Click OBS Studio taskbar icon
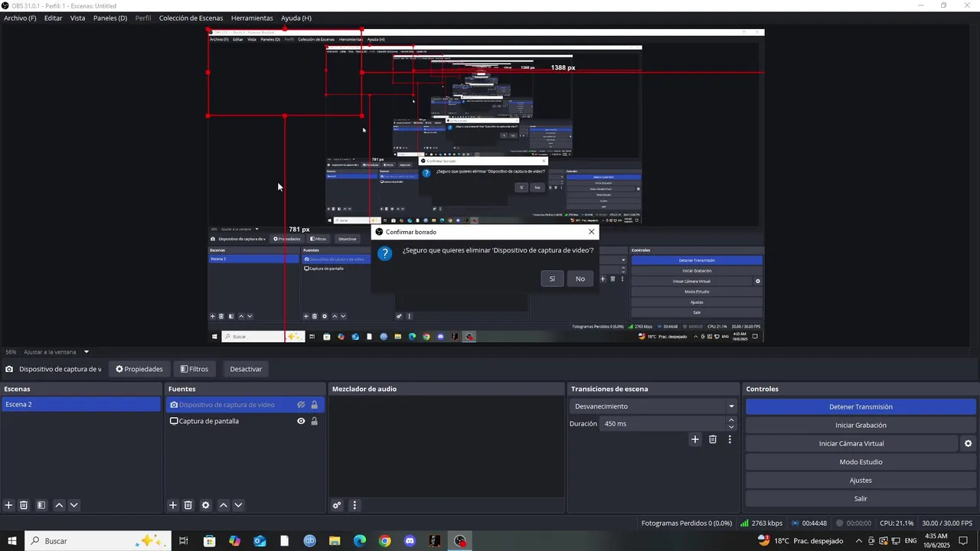The image size is (980, 551). (459, 541)
